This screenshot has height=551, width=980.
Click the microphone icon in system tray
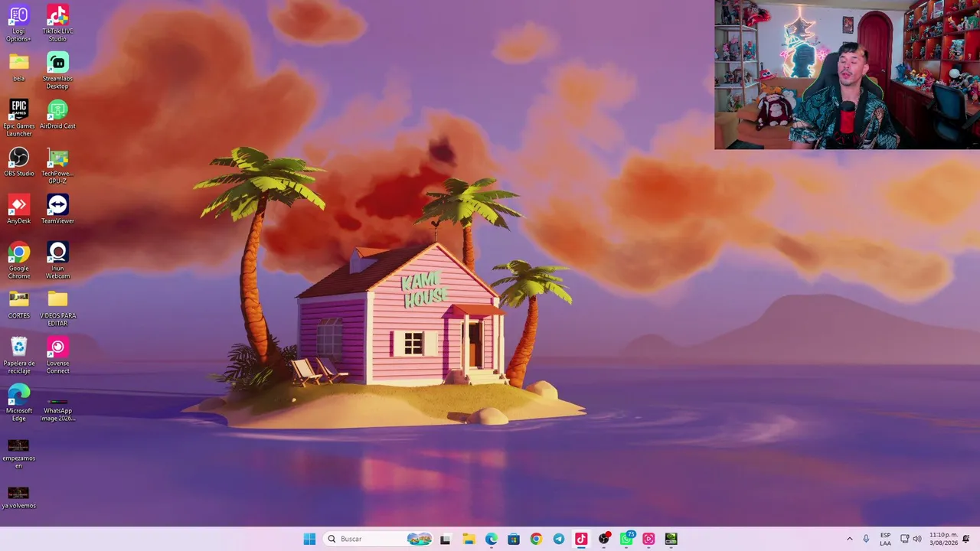[866, 539]
